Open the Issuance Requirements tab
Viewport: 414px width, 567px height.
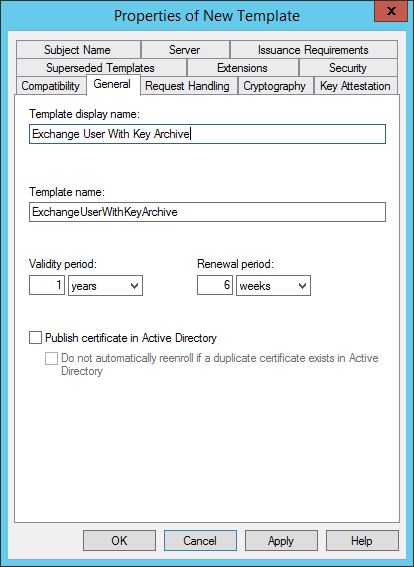pyautogui.click(x=313, y=50)
